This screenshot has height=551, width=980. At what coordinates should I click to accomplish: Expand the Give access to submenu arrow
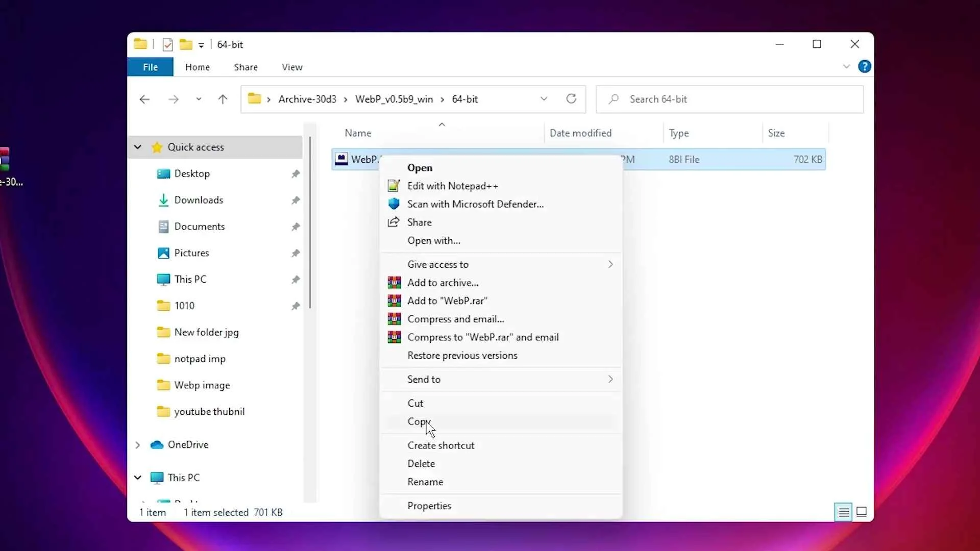(x=610, y=264)
